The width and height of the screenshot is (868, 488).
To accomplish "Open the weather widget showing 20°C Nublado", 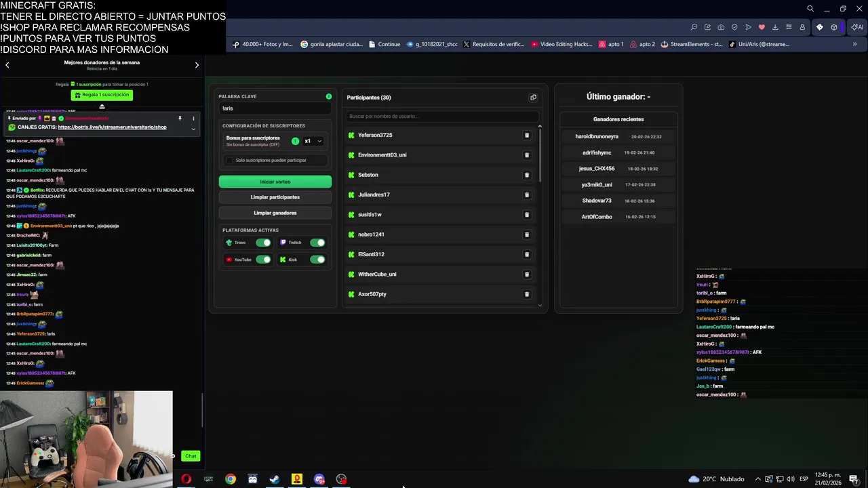I will pos(716,479).
